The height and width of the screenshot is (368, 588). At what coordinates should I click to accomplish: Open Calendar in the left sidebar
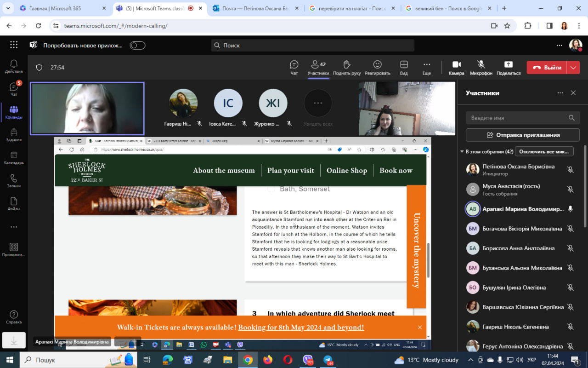click(14, 158)
